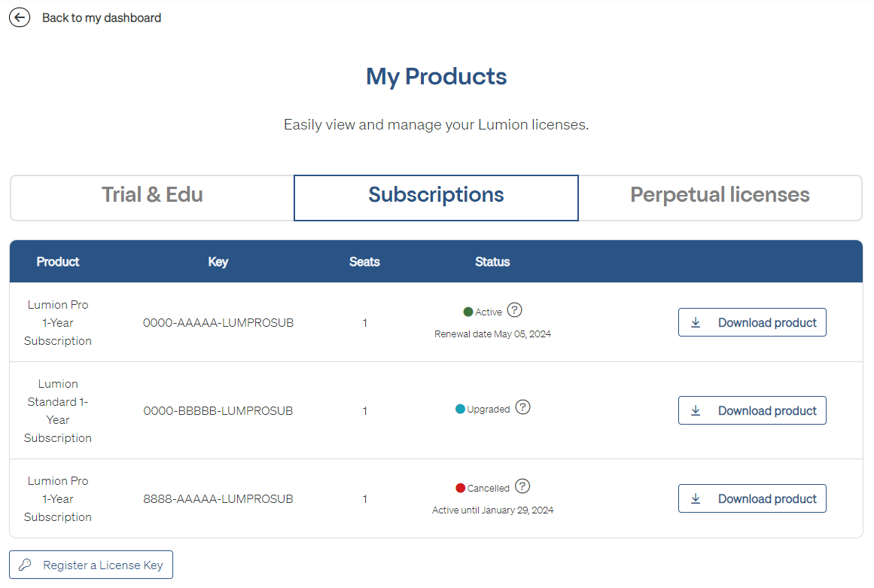
Task: Open the help icon beside Cancelled status
Action: 522,486
